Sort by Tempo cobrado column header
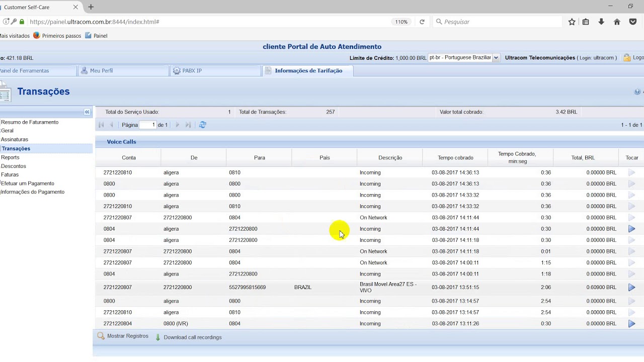Screen dimensions: 644x362 455,158
